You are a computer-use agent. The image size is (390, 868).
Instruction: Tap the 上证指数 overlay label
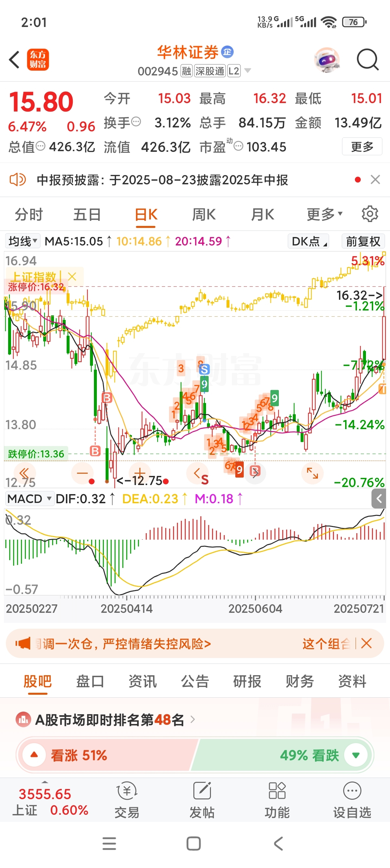pos(33,277)
